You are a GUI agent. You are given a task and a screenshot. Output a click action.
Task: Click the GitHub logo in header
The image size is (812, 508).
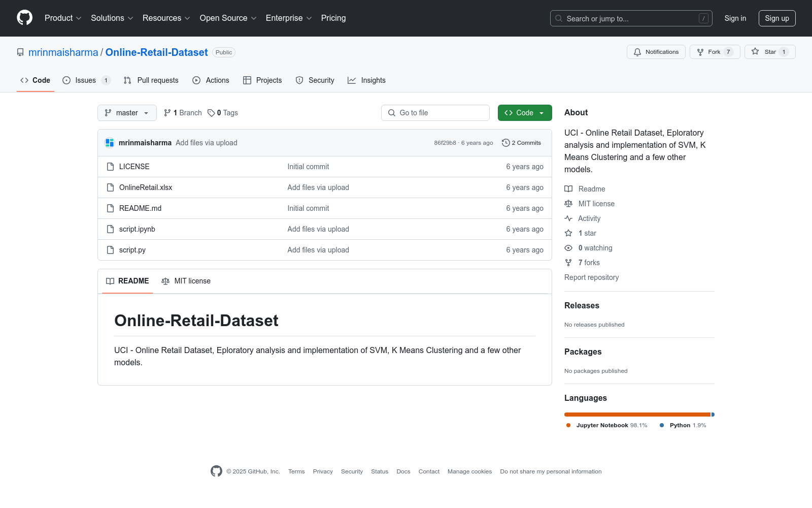(24, 18)
